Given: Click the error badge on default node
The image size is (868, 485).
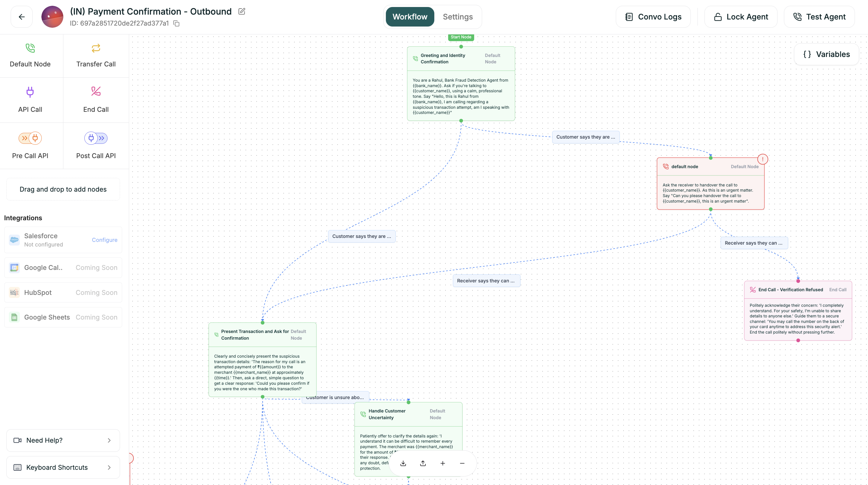Looking at the screenshot, I should tap(763, 159).
